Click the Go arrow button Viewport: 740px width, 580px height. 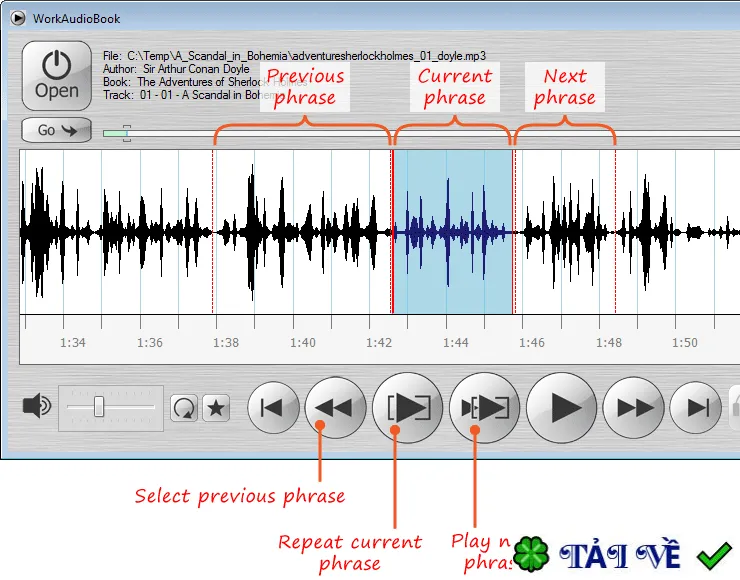click(x=57, y=130)
